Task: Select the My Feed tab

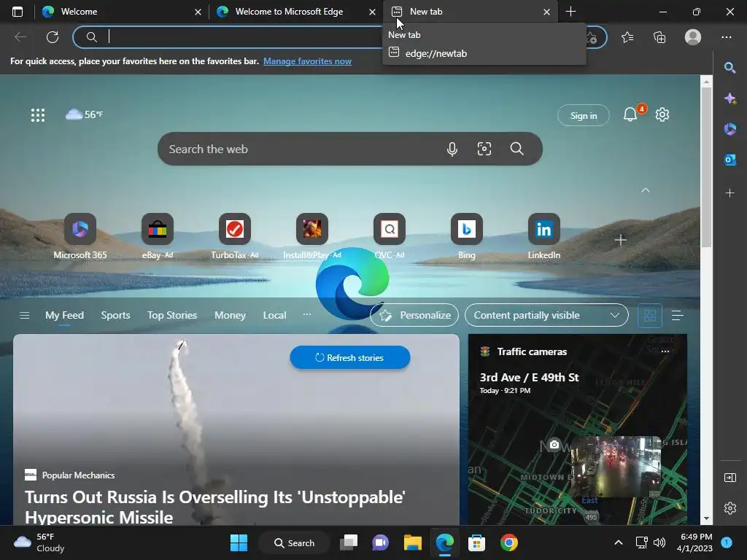Action: pyautogui.click(x=64, y=315)
